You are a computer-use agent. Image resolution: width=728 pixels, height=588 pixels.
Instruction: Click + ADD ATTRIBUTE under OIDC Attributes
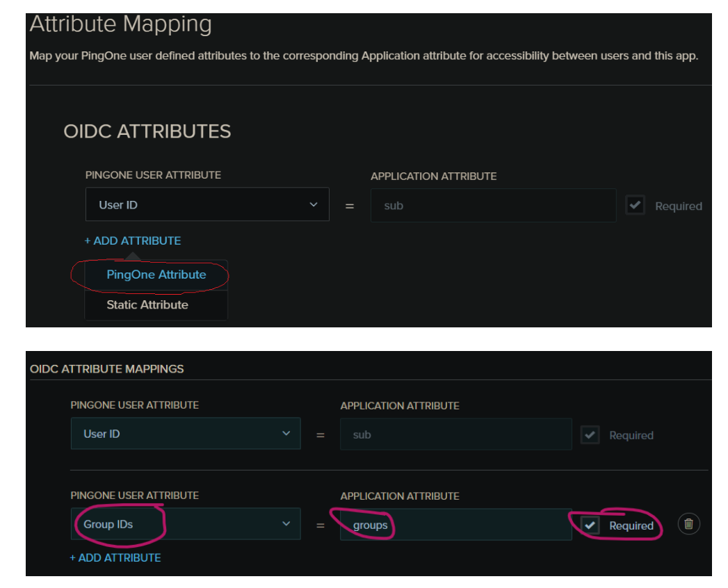[x=133, y=241]
